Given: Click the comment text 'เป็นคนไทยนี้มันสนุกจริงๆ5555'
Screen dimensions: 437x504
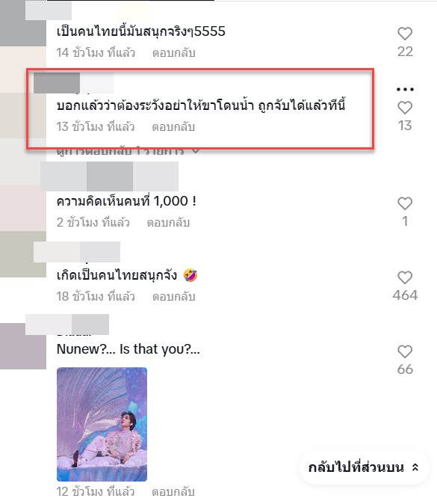Looking at the screenshot, I should pos(141,31).
